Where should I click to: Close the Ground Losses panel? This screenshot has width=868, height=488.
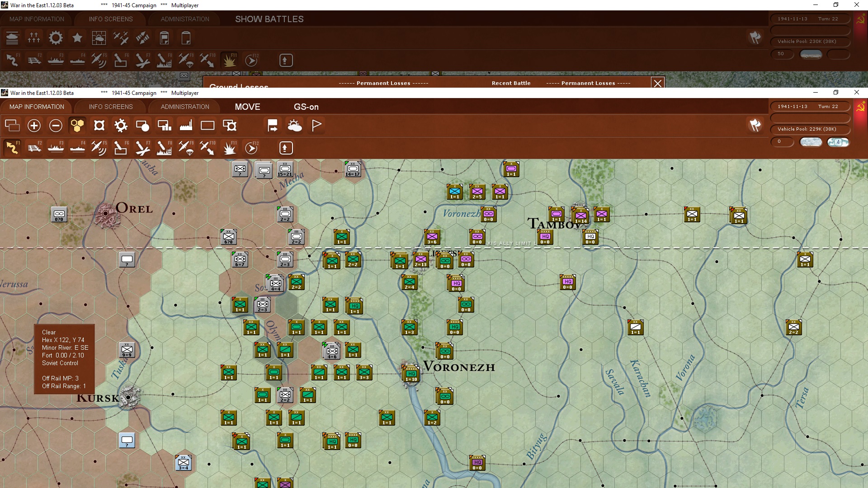pos(658,83)
